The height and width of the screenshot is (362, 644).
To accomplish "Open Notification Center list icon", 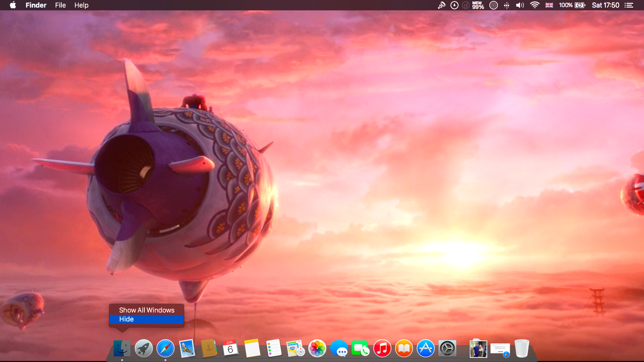I will coord(629,5).
